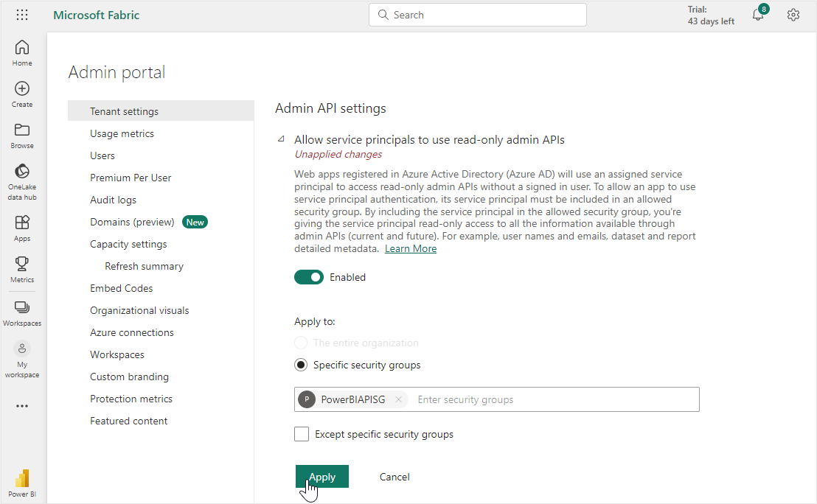The width and height of the screenshot is (817, 504).
Task: Open the settings gear icon
Action: point(793,15)
